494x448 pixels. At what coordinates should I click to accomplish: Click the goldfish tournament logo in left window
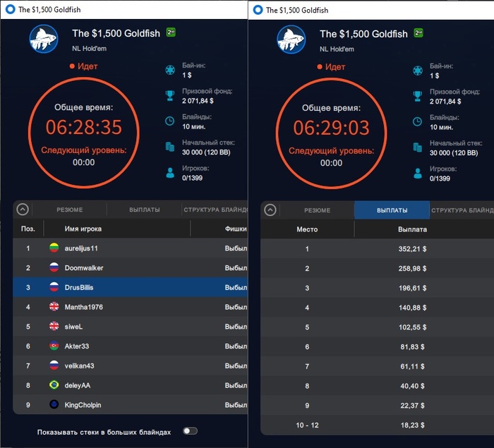click(x=44, y=39)
